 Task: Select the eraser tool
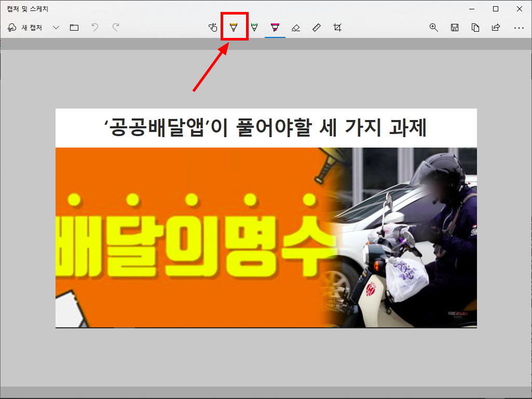[295, 28]
